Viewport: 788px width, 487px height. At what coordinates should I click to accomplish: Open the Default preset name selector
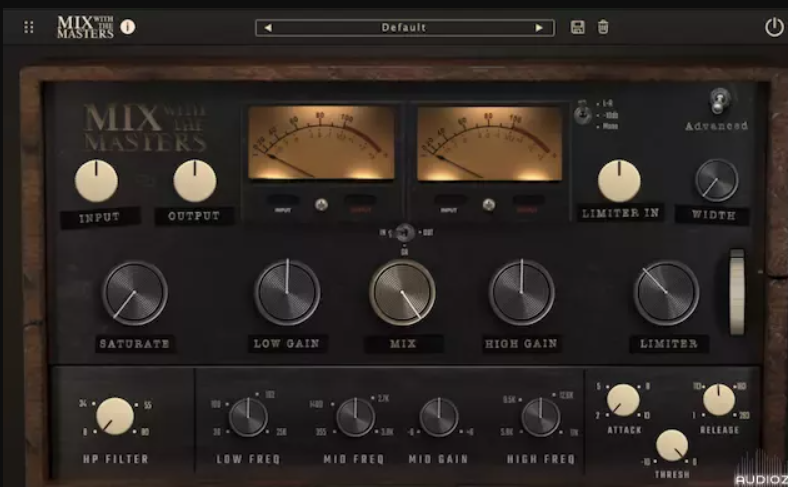coord(404,28)
